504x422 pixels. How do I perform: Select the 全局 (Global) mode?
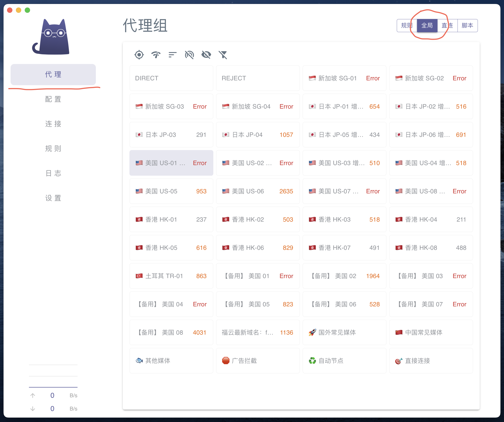click(x=427, y=25)
